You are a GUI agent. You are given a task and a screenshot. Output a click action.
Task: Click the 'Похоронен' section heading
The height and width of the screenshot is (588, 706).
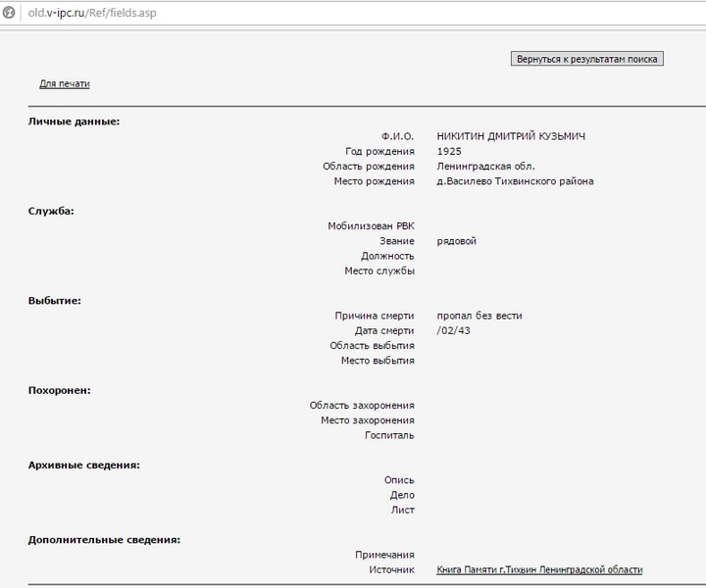(59, 390)
